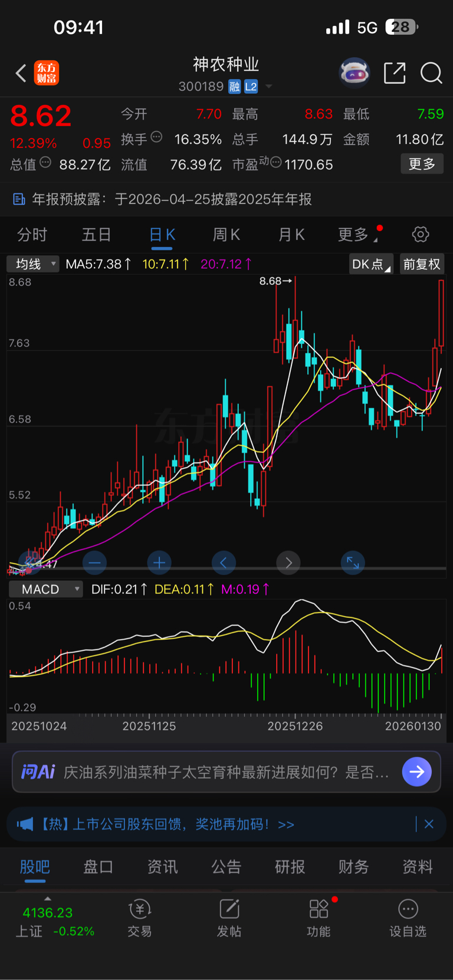Open the 东方财富 logo
453x980 pixels.
point(47,73)
